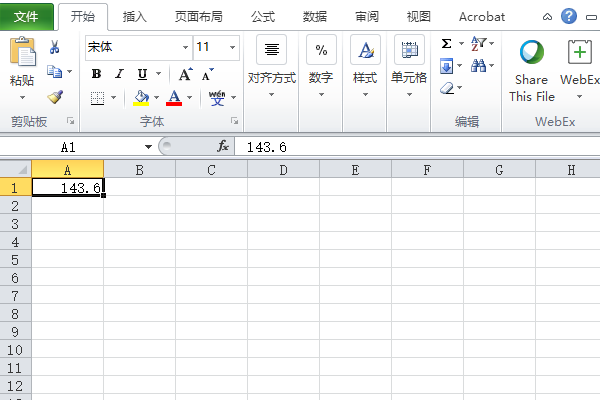Screen dimensions: 600x400
Task: Open the 文件 File tab
Action: tap(26, 16)
